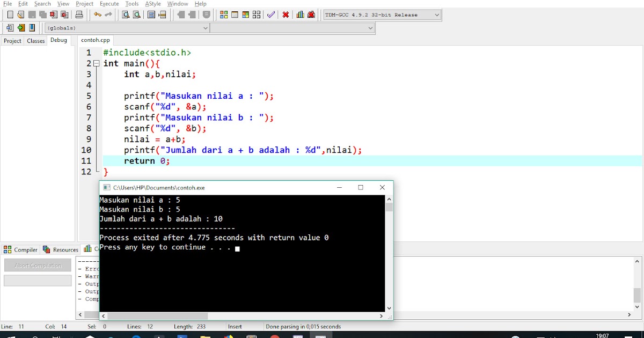The image size is (644, 338).
Task: Undo the last edit
Action: pyautogui.click(x=97, y=14)
